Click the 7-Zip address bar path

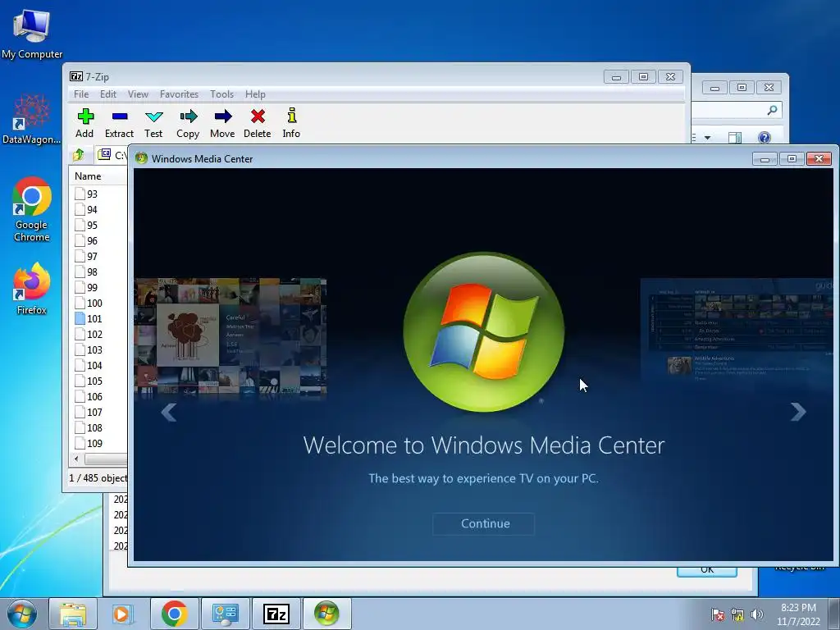point(112,155)
